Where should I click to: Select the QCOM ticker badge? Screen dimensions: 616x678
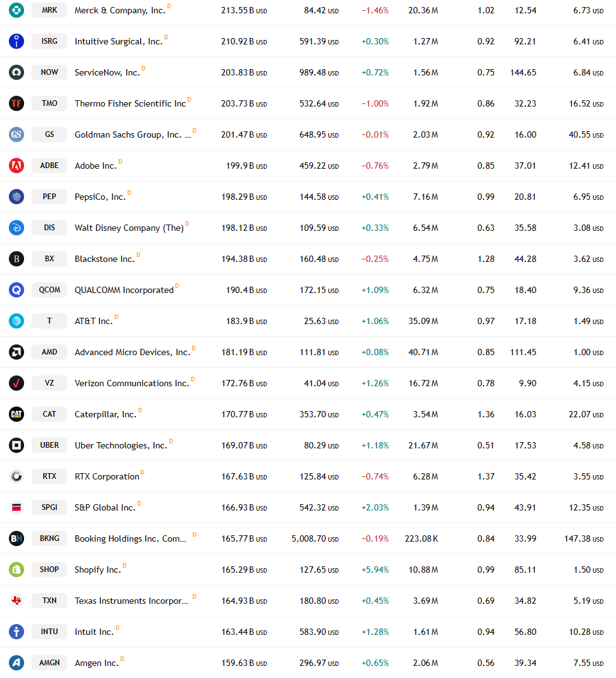point(49,290)
